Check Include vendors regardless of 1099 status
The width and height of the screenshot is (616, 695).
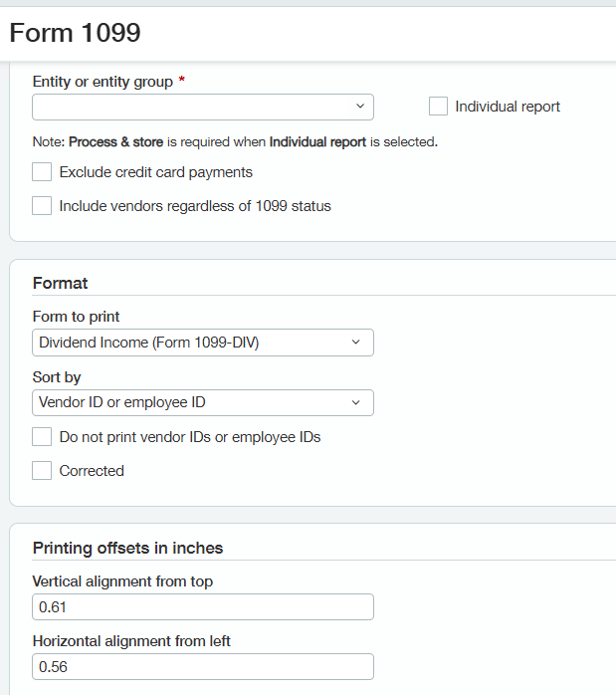42,206
